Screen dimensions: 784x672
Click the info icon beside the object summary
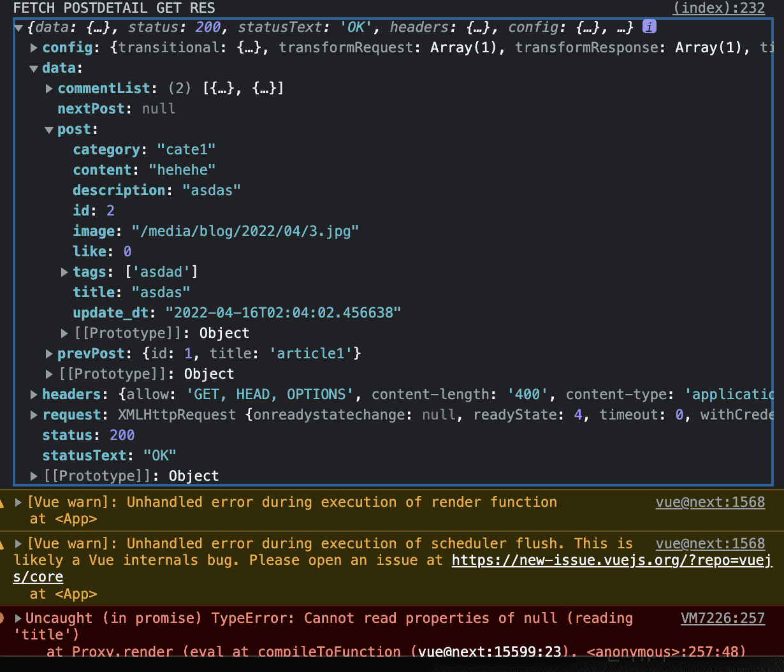click(x=649, y=27)
